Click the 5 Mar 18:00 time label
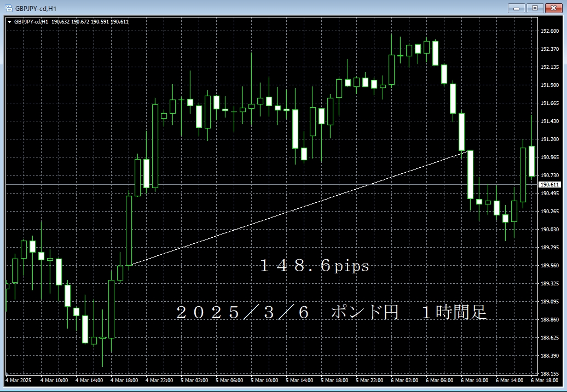The image size is (567, 392). click(334, 381)
